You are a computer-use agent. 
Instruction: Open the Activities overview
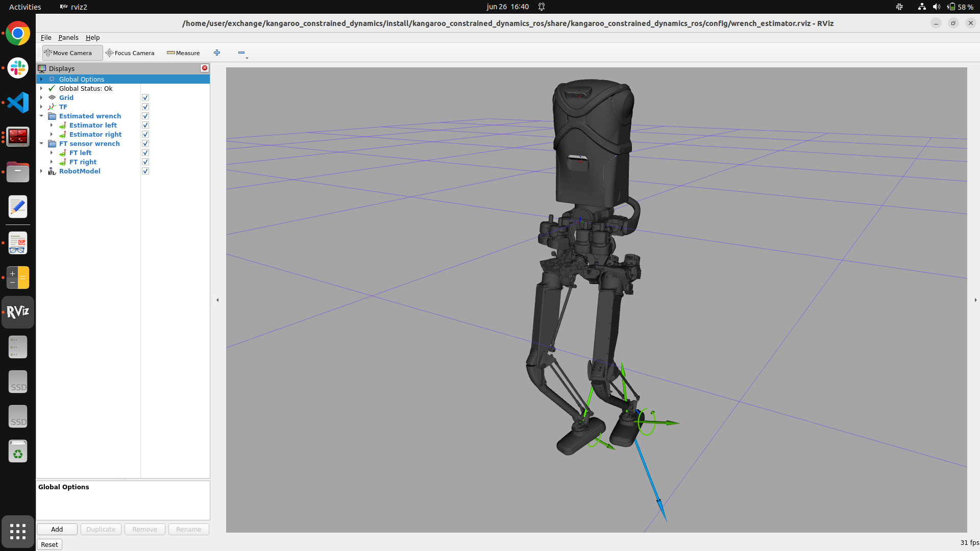click(x=25, y=7)
